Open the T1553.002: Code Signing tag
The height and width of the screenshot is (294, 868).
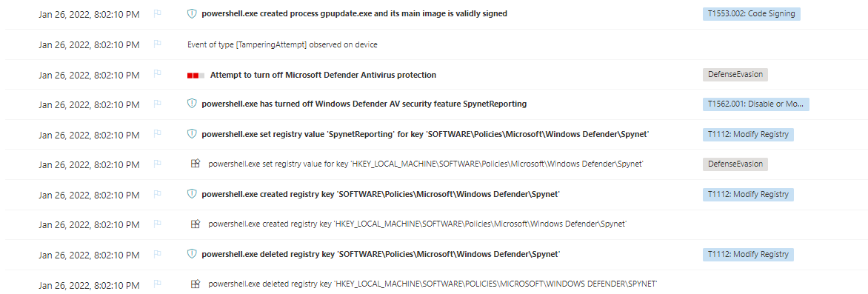751,14
